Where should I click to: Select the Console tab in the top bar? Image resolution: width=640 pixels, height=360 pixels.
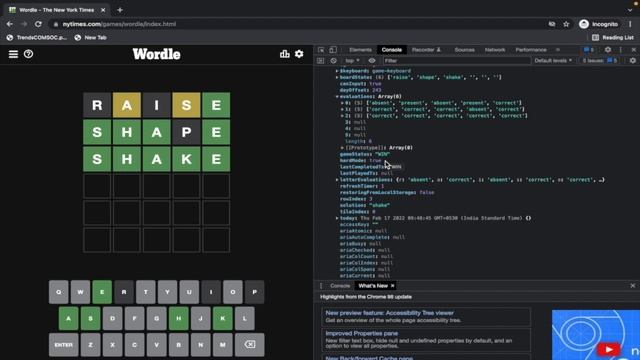click(391, 50)
